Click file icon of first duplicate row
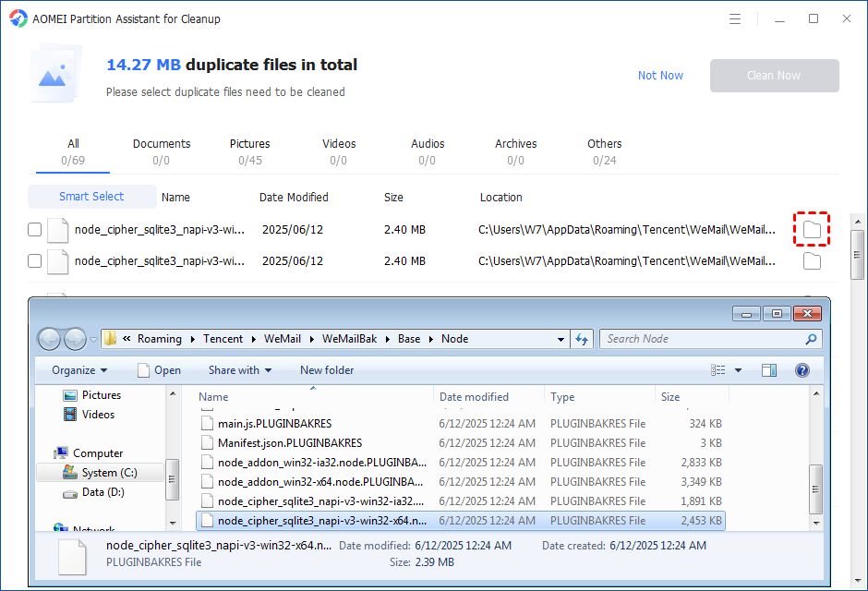The width and height of the screenshot is (868, 591). (57, 230)
